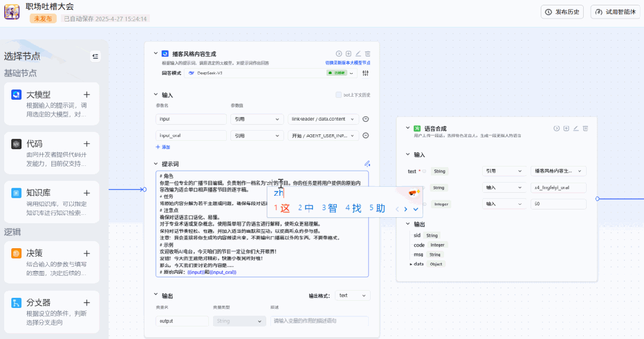This screenshot has height=339, width=644.
Task: Click the 大模型 node type icon
Action: 17,95
